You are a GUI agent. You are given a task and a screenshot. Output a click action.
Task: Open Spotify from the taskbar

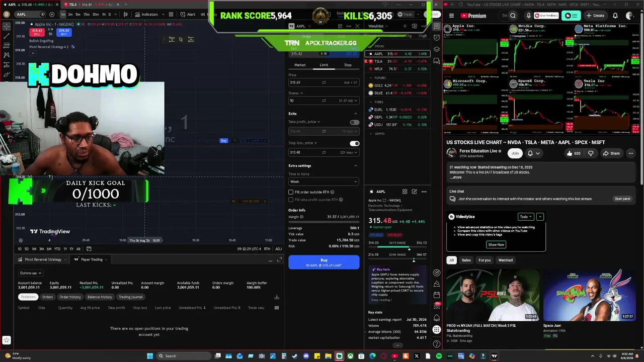click(x=439, y=356)
